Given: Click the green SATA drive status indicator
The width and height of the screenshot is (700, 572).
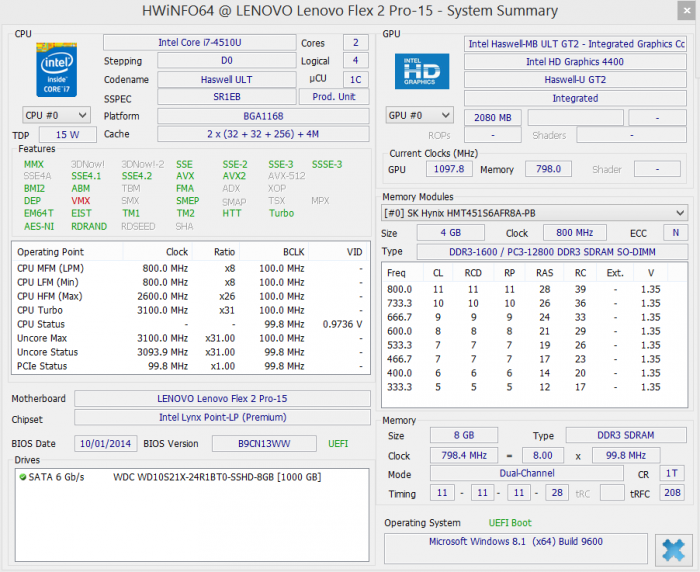Looking at the screenshot, I should [x=23, y=477].
